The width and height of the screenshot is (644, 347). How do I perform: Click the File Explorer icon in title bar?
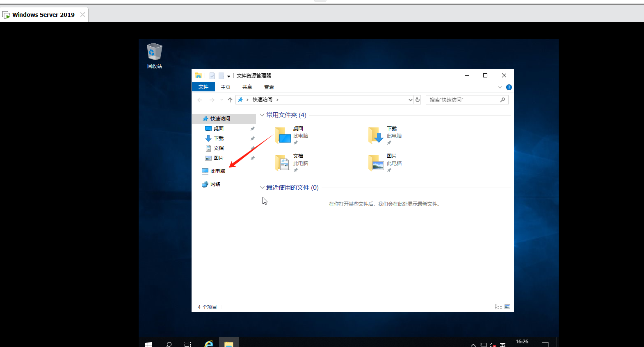pos(199,75)
